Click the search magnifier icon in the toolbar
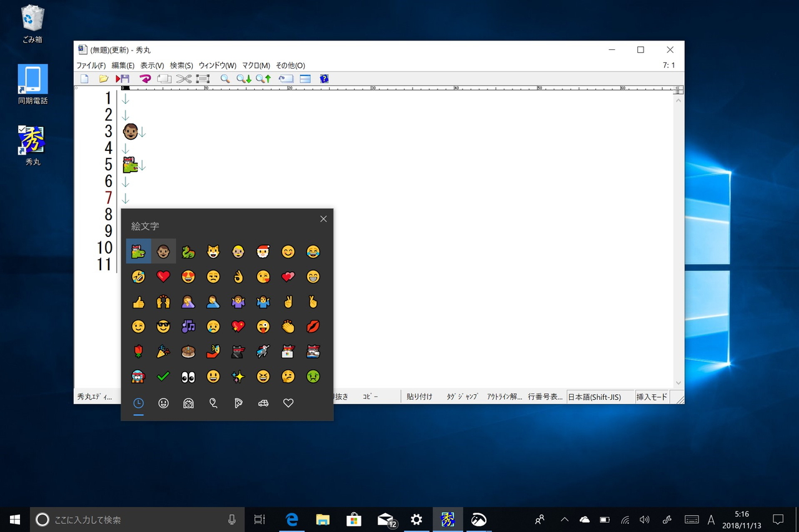This screenshot has width=799, height=532. [x=225, y=78]
